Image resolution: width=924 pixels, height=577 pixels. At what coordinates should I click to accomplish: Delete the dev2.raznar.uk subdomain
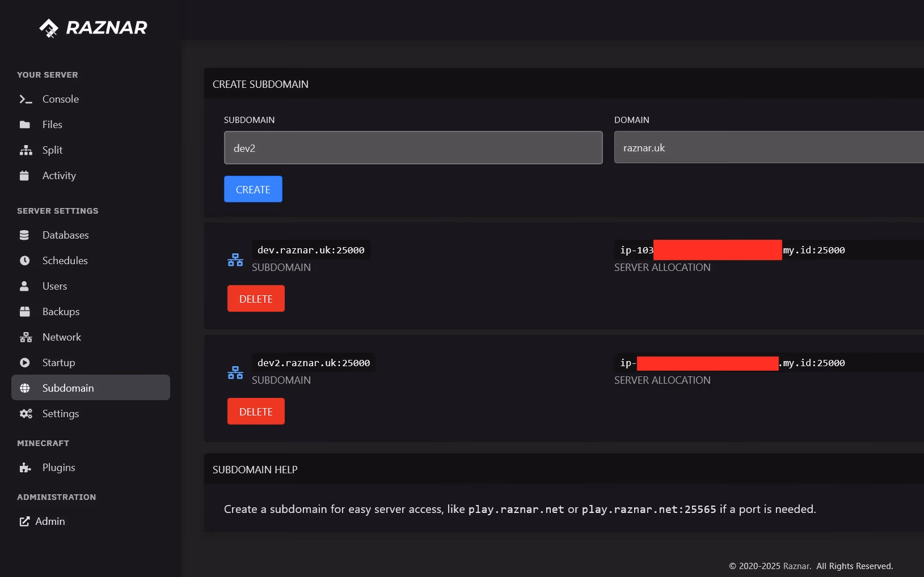click(x=256, y=411)
